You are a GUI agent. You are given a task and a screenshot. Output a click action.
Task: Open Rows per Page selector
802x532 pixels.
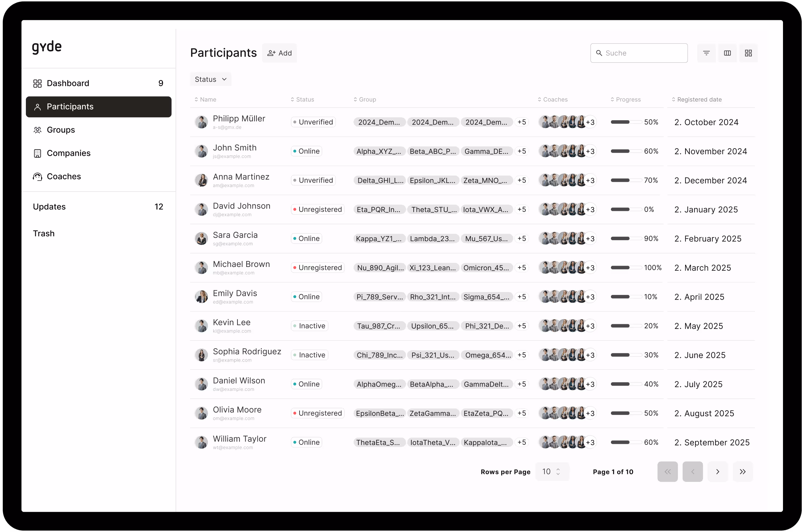click(551, 472)
